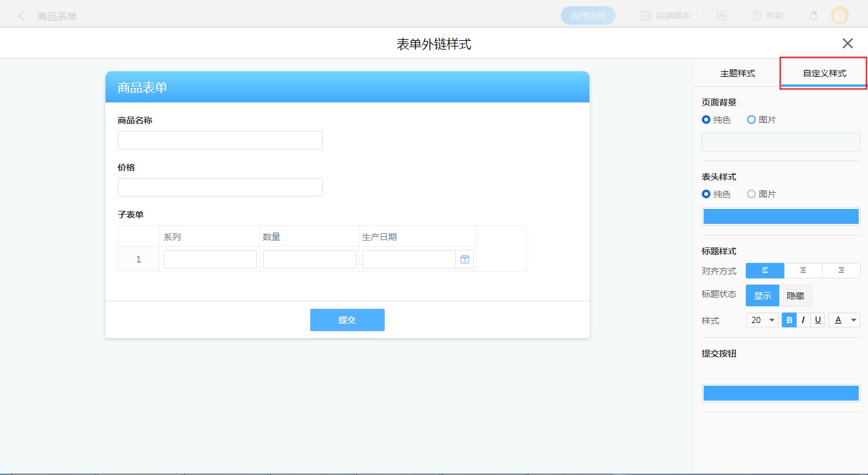868x475 pixels.
Task: Switch to the 自定义样式 tab
Action: (x=824, y=73)
